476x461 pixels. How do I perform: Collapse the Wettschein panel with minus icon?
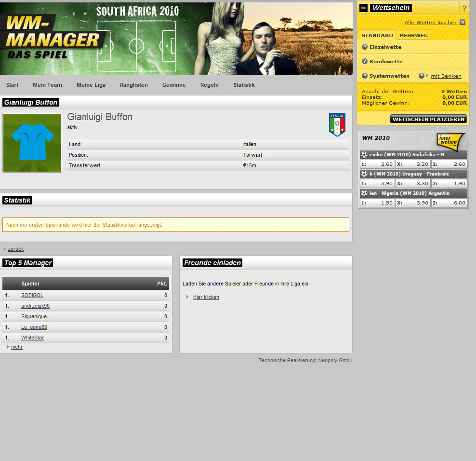[364, 8]
